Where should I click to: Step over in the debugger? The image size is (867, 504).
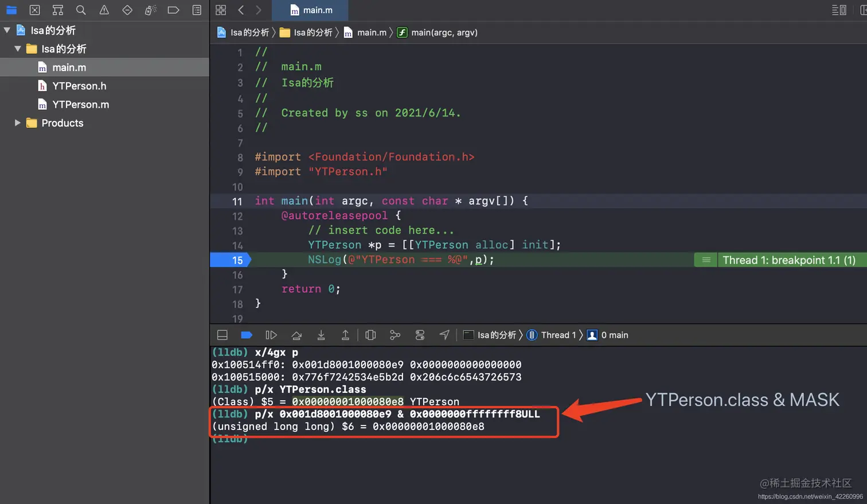coord(296,335)
